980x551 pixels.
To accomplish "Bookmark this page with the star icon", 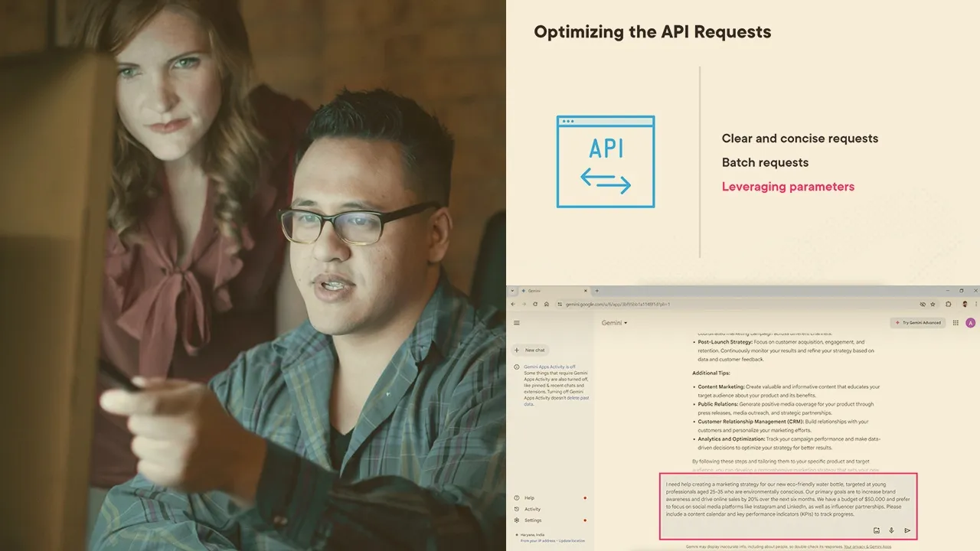I will point(933,304).
